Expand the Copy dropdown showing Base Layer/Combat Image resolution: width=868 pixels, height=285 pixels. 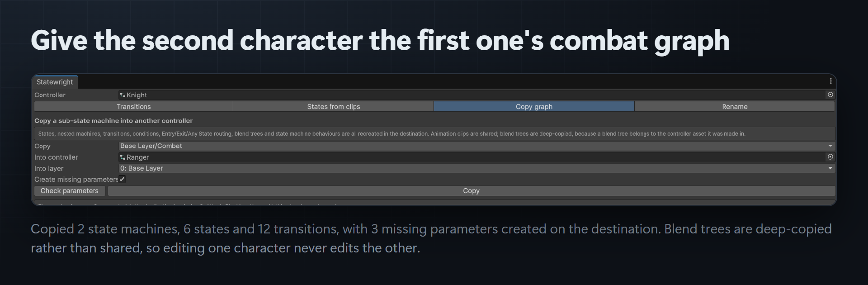pos(476,146)
